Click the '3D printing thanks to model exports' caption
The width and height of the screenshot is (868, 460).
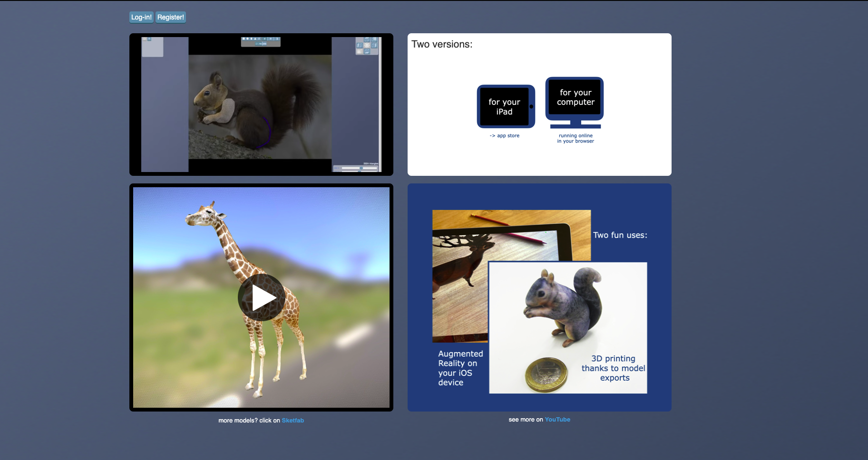[x=613, y=368]
